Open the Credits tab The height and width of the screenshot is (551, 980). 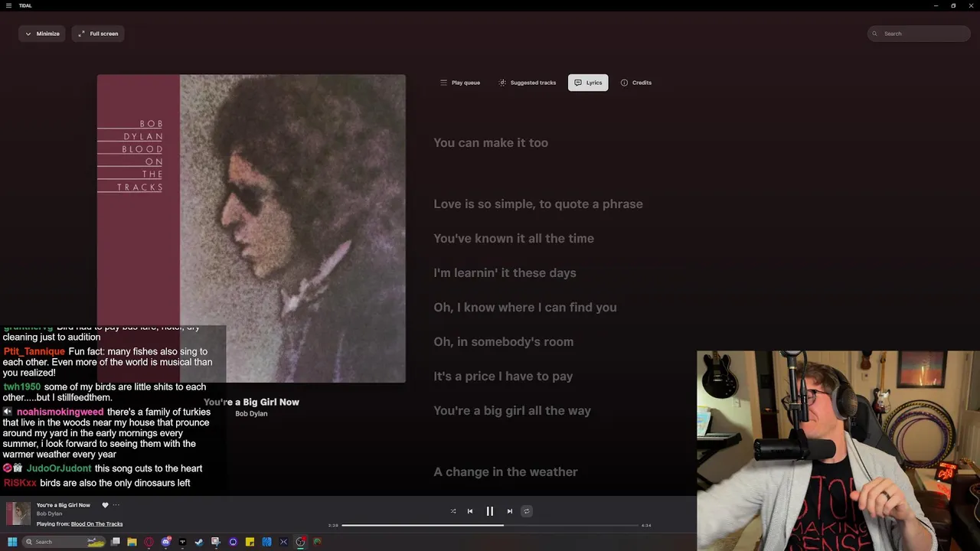coord(636,83)
